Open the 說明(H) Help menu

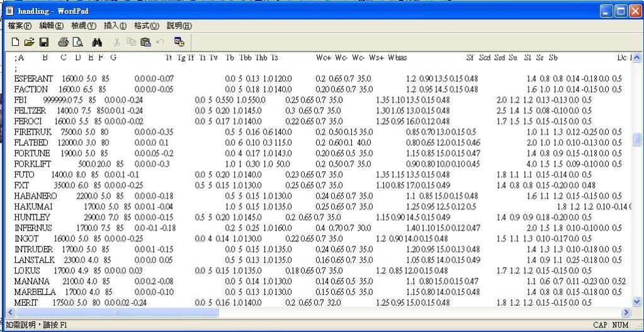pyautogui.click(x=179, y=25)
